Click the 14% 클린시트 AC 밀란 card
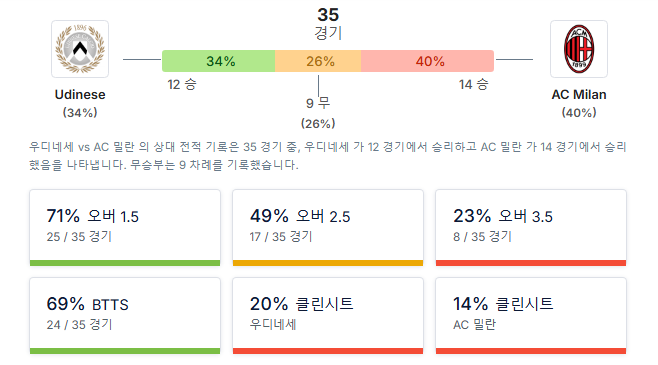 tap(531, 315)
